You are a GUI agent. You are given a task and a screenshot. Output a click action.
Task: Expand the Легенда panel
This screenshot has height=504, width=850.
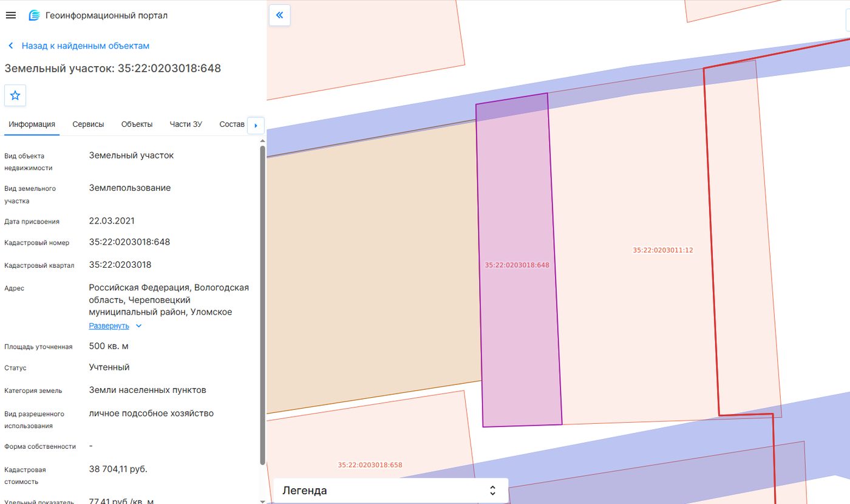tap(390, 490)
